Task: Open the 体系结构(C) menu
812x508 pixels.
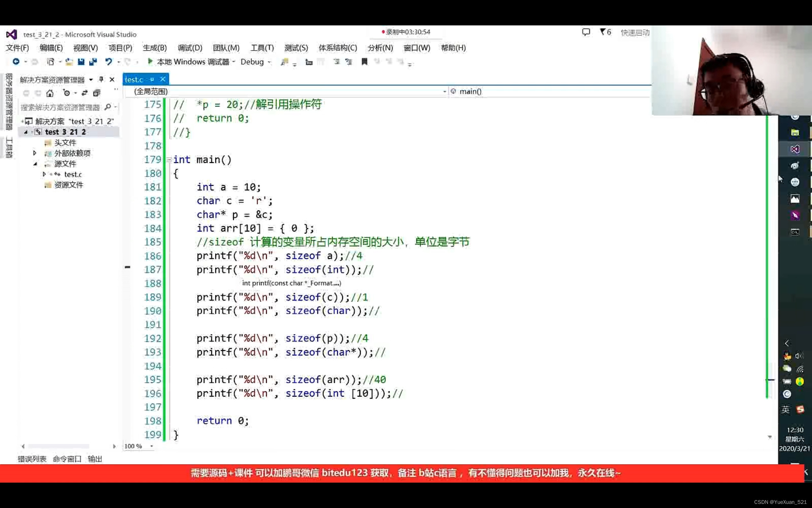Action: 338,48
